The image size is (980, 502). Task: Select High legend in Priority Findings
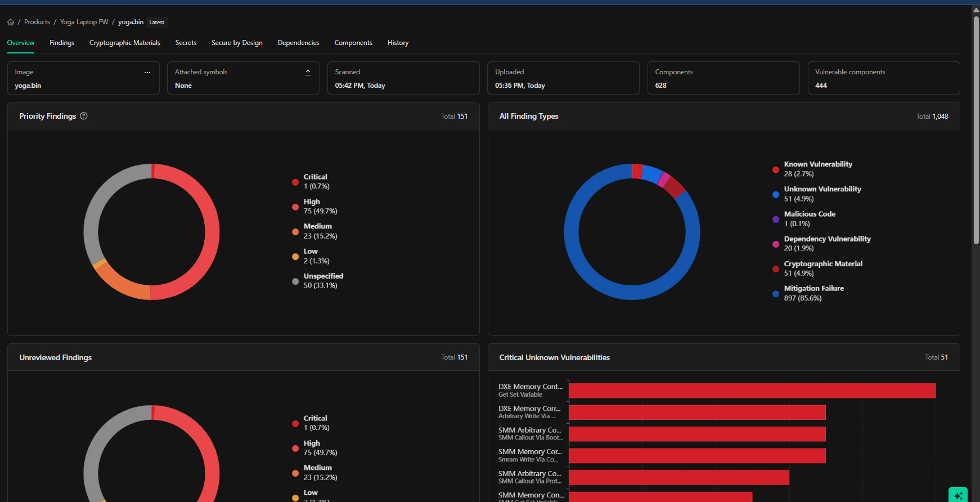click(x=314, y=207)
